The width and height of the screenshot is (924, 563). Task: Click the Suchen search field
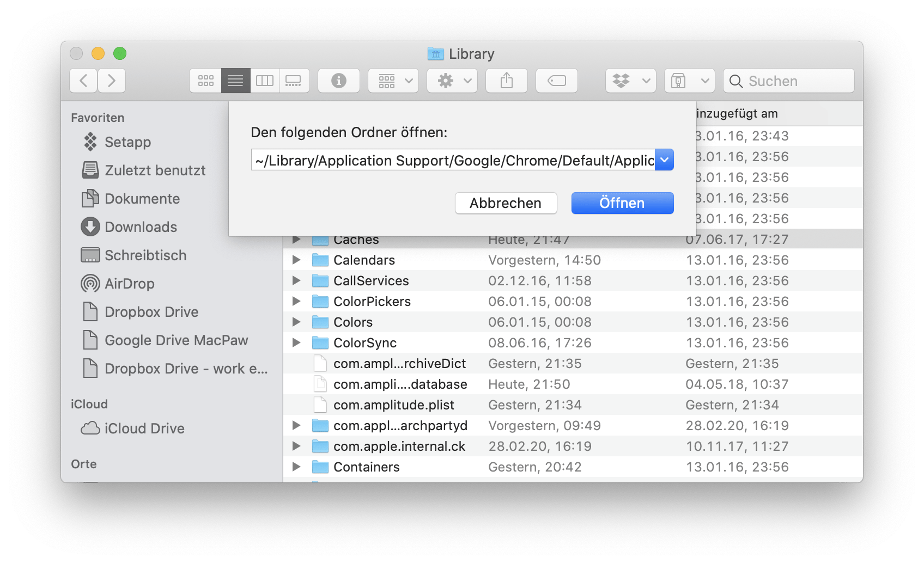click(x=789, y=81)
